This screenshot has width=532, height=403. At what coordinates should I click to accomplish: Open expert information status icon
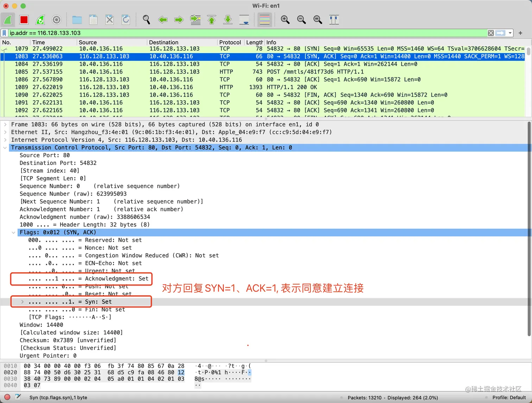tap(7, 397)
